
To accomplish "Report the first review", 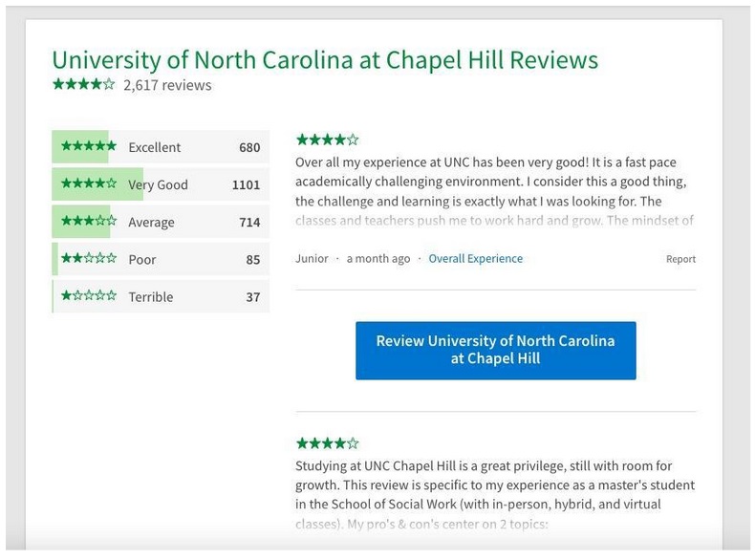I will coord(680,259).
